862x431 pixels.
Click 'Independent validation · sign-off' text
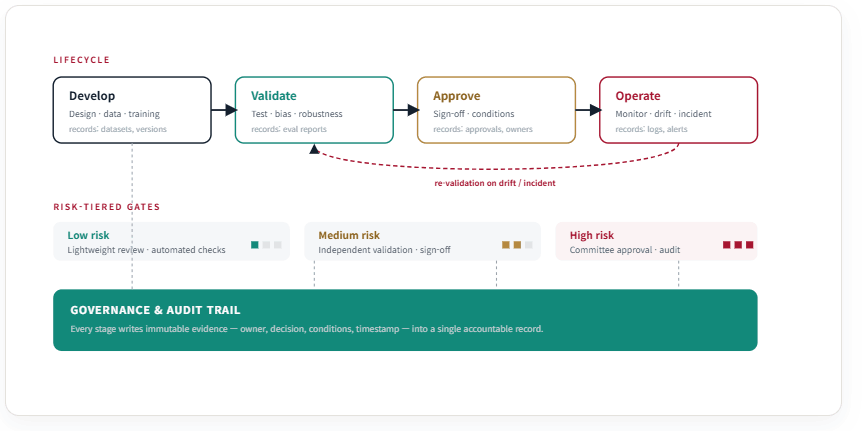(x=384, y=250)
